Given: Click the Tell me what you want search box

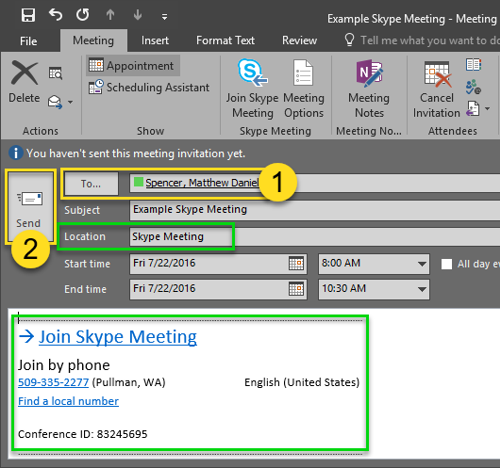Looking at the screenshot, I should (422, 40).
